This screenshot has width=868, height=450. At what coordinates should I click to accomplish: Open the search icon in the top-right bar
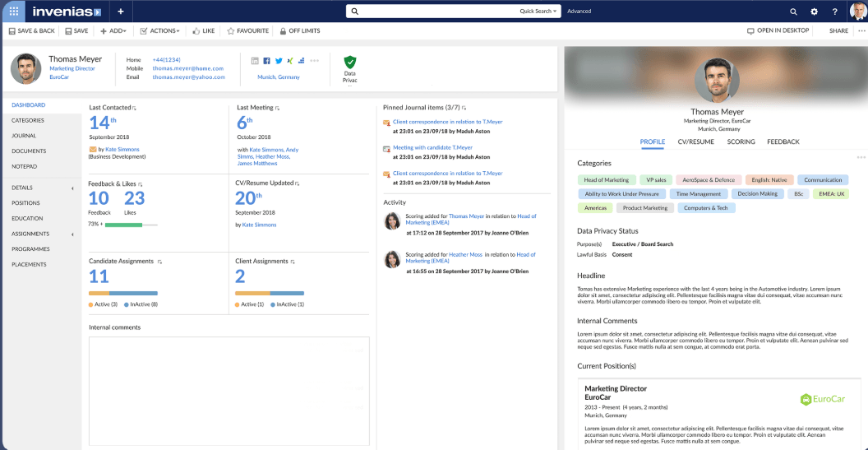point(793,12)
